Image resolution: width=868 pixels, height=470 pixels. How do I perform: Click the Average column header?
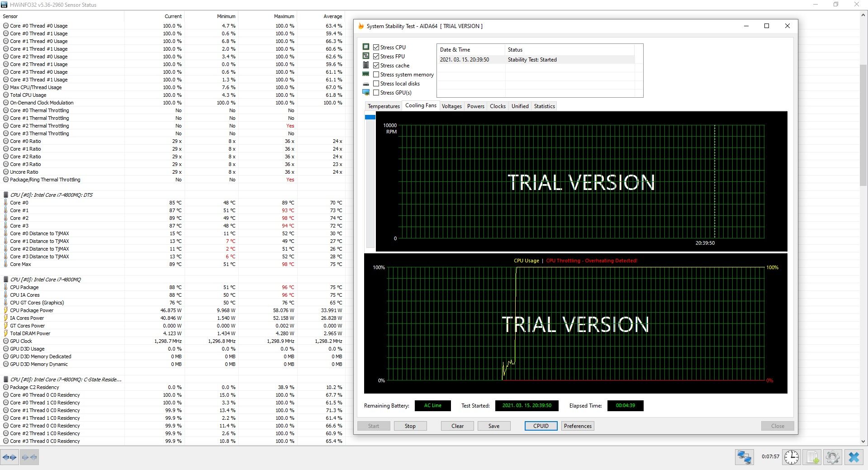click(321, 16)
